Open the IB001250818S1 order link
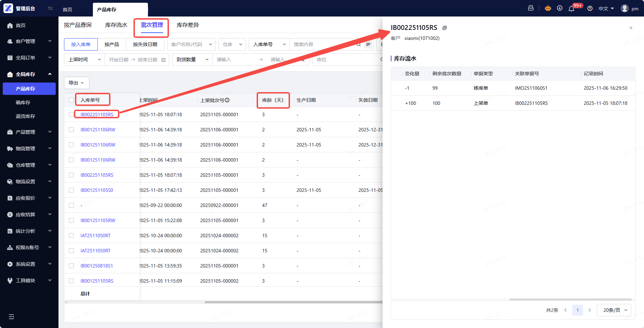 [97, 266]
